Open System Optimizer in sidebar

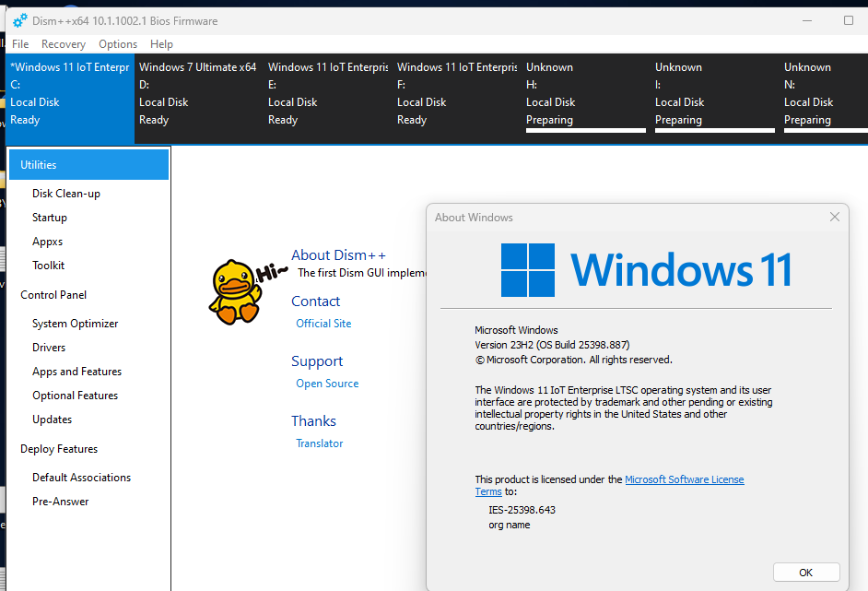(76, 324)
